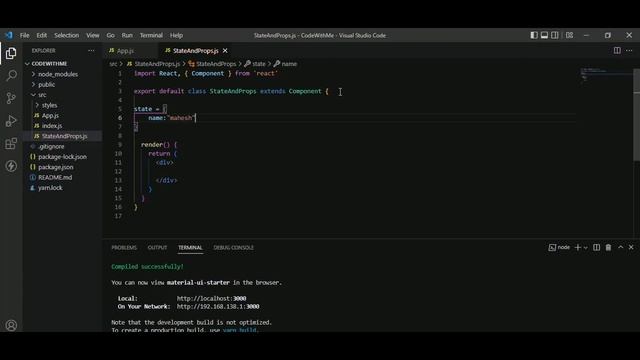
Task: Maximize the panel with the up chevron
Action: 620,247
